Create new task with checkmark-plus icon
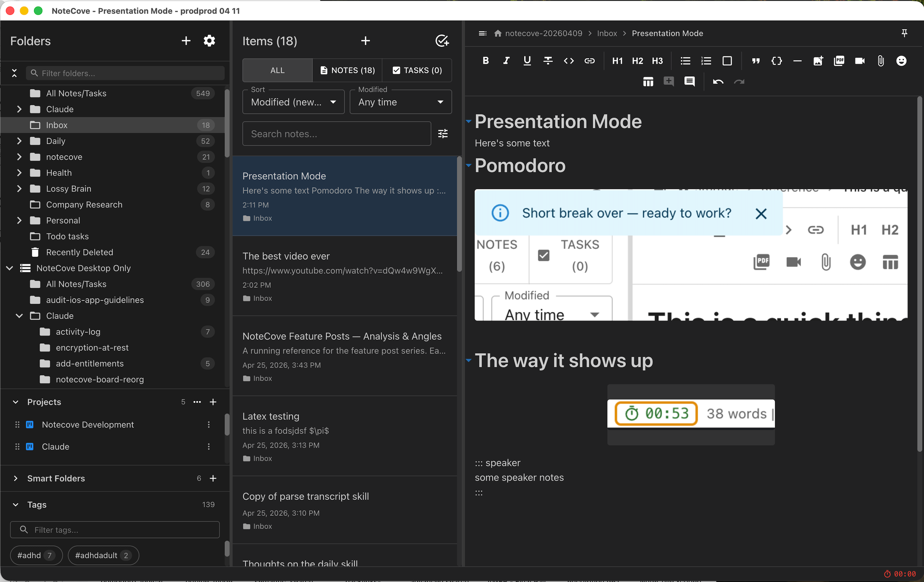Image resolution: width=924 pixels, height=582 pixels. pyautogui.click(x=442, y=41)
